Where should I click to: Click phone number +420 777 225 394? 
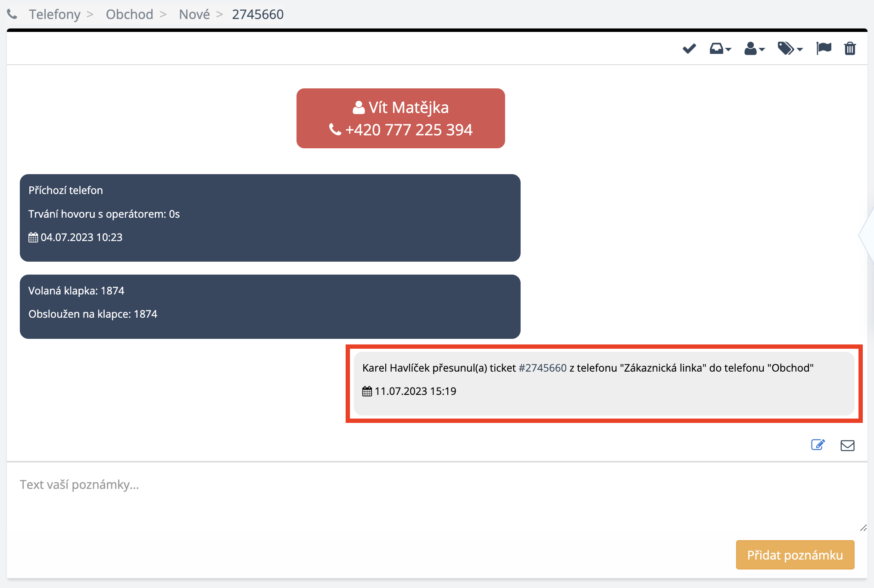408,130
